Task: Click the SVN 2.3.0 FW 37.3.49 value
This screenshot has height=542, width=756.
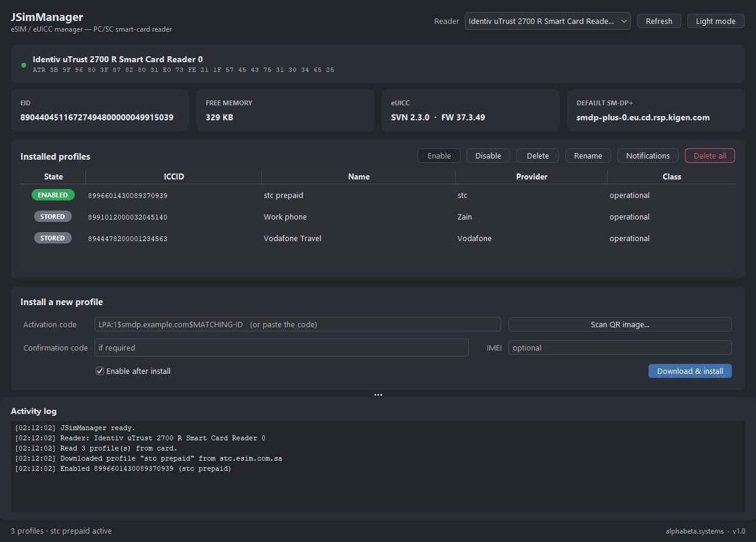Action: [x=438, y=117]
